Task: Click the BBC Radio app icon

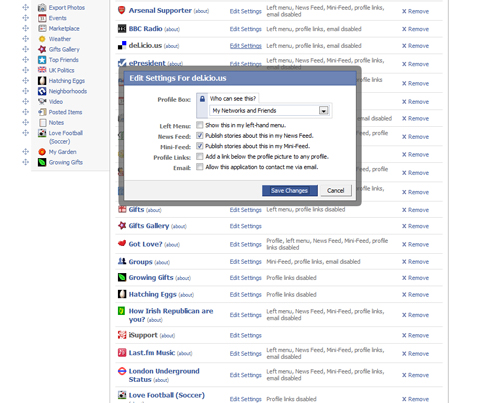Action: click(x=122, y=29)
